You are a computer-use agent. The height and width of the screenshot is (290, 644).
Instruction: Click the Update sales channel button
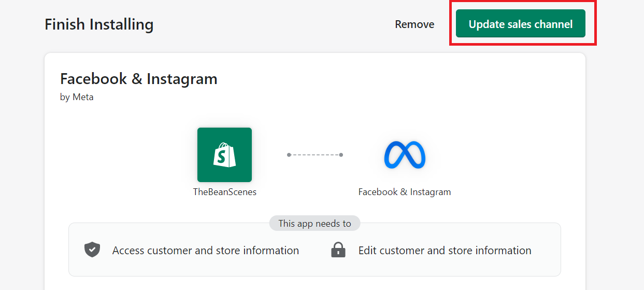pos(520,24)
